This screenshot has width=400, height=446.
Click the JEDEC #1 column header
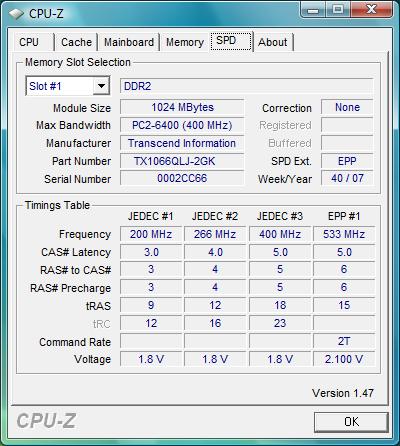(x=151, y=217)
